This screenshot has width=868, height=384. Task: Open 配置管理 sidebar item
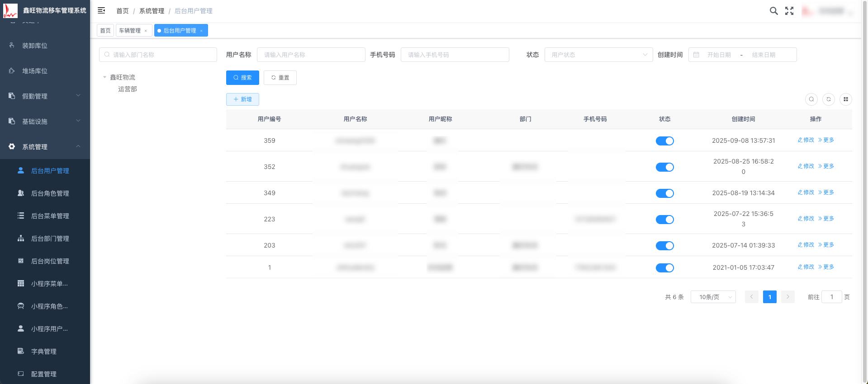45,374
